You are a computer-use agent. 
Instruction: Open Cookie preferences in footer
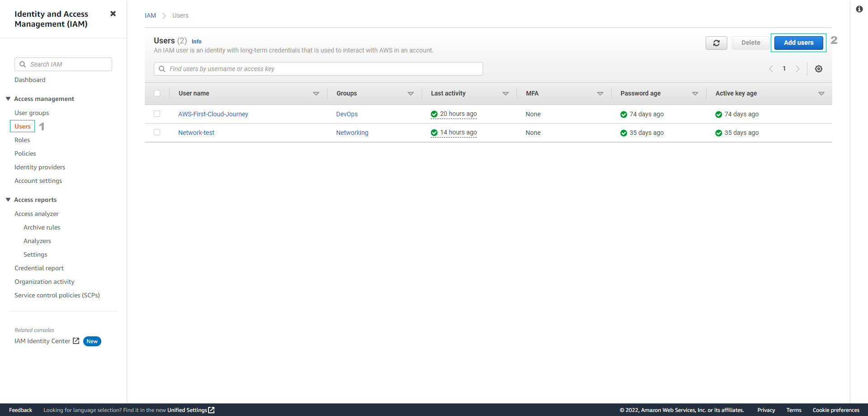tap(836, 410)
